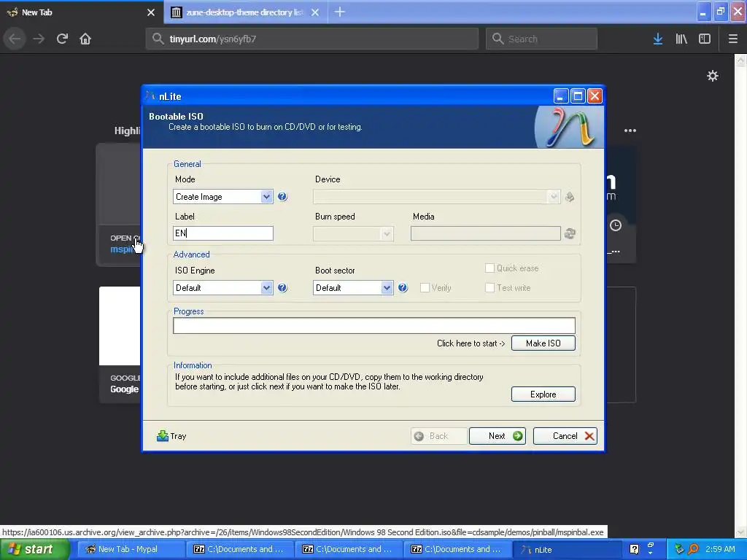
Task: Click in the Label text field
Action: (x=223, y=233)
